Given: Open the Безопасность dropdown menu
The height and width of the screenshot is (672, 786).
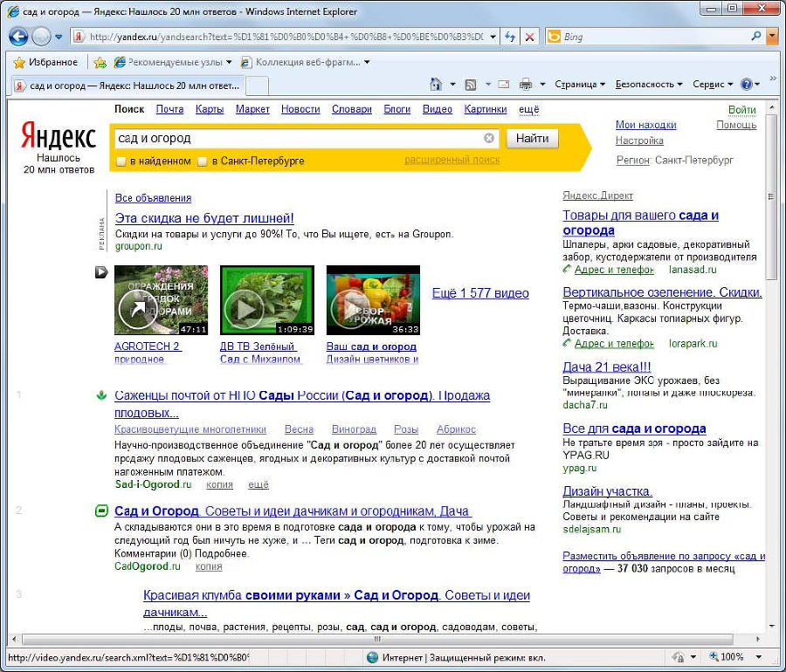Looking at the screenshot, I should (x=649, y=85).
